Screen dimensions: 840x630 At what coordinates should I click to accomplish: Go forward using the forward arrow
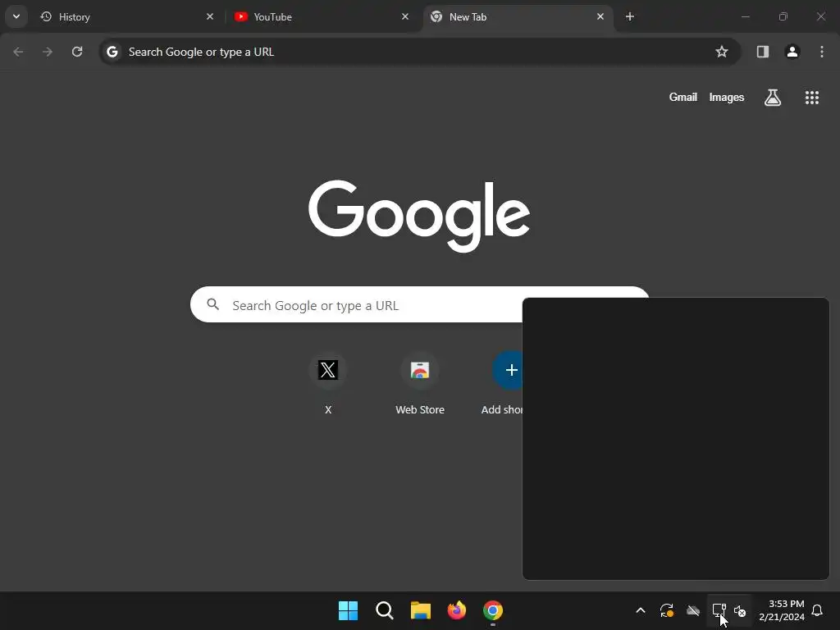(x=48, y=52)
